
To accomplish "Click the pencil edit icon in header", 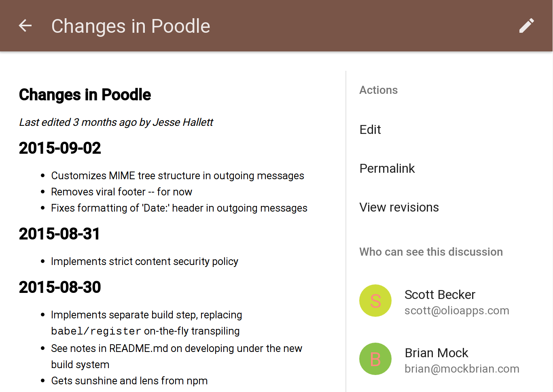I will pos(527,26).
